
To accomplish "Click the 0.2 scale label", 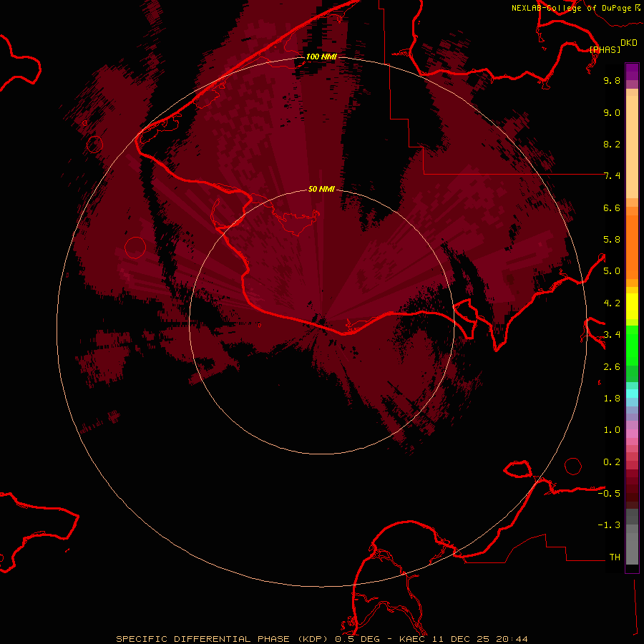I will coord(612,462).
